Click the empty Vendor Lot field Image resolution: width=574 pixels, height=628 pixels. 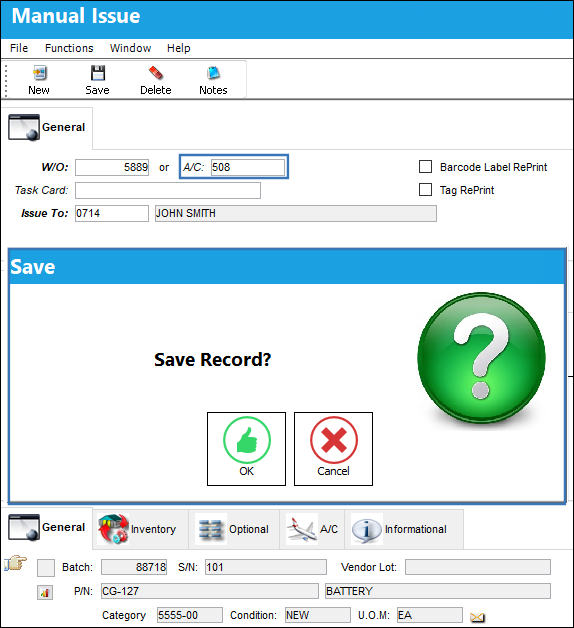point(478,567)
